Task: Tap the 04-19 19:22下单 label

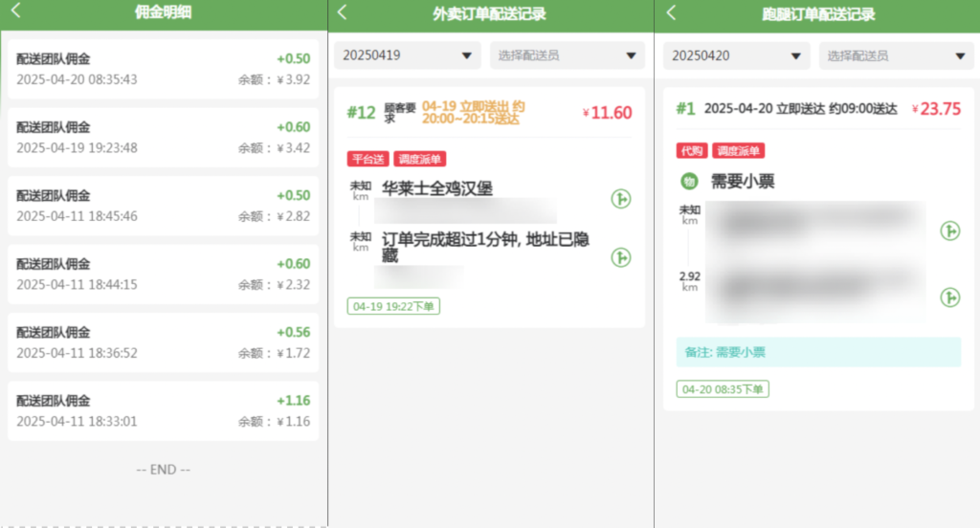Action: tap(393, 306)
